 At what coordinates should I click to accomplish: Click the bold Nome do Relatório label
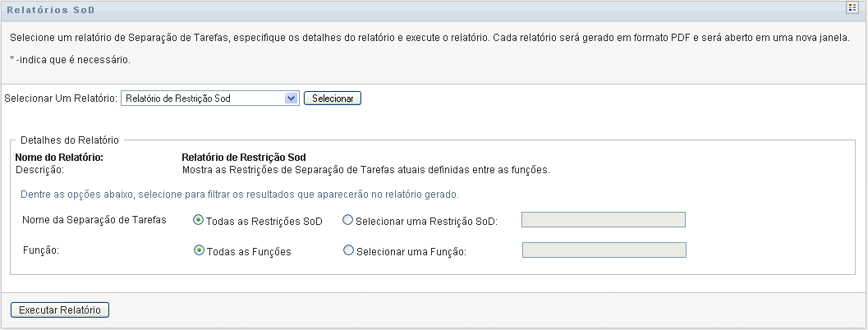point(59,158)
